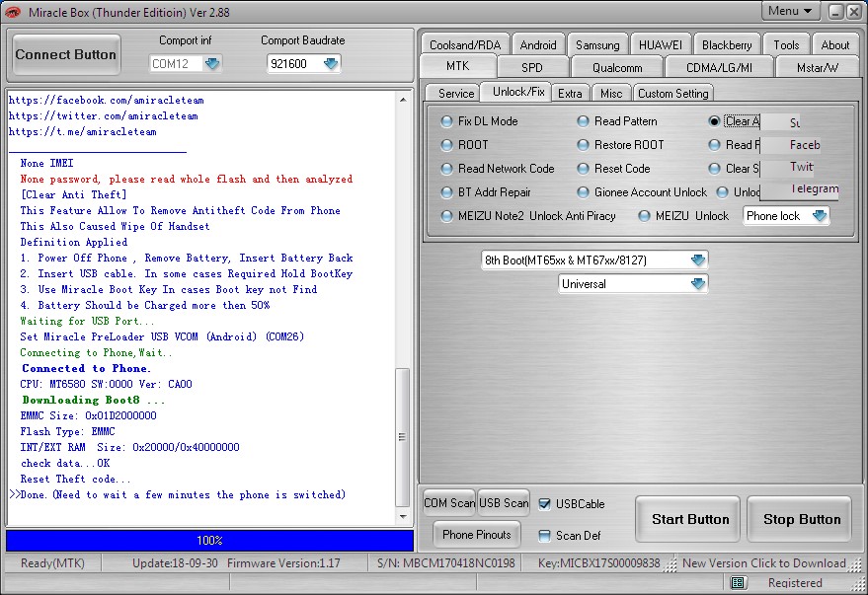This screenshot has width=868, height=595.
Task: Click the t.me/amiracleteam log line
Action: 83,131
